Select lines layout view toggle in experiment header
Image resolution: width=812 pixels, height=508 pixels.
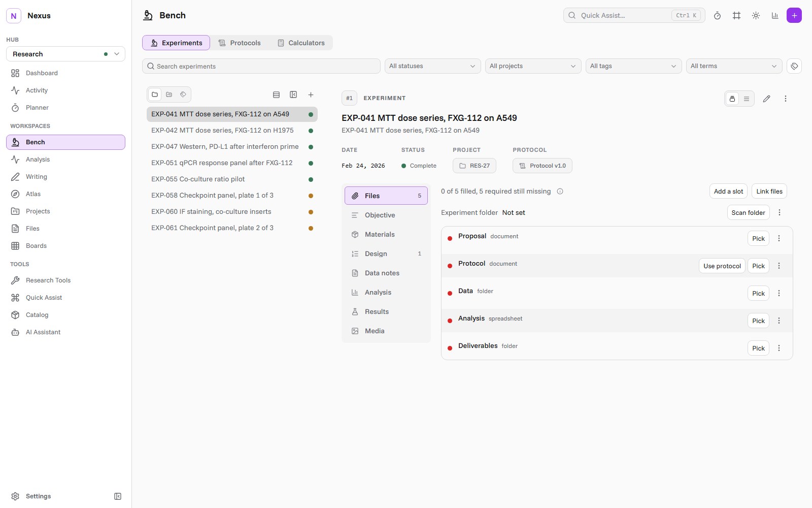[747, 99]
